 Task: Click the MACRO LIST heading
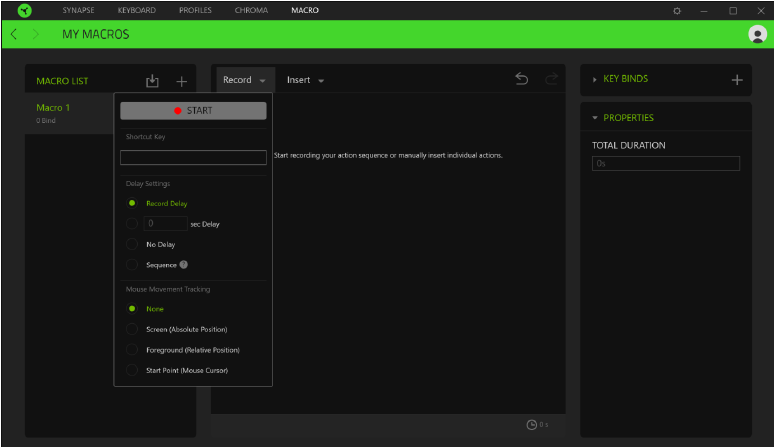click(x=62, y=81)
